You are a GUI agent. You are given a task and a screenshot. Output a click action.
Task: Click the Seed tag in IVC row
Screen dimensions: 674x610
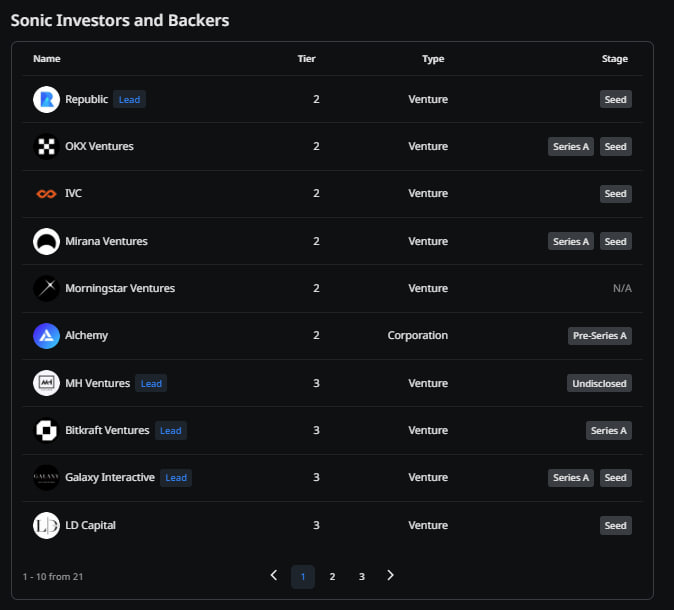point(616,193)
